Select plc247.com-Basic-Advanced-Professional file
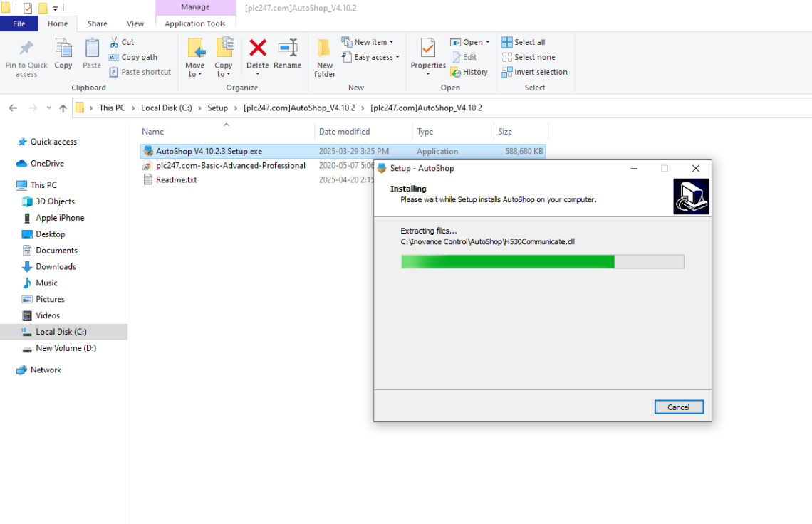This screenshot has height=524, width=812. tap(231, 166)
